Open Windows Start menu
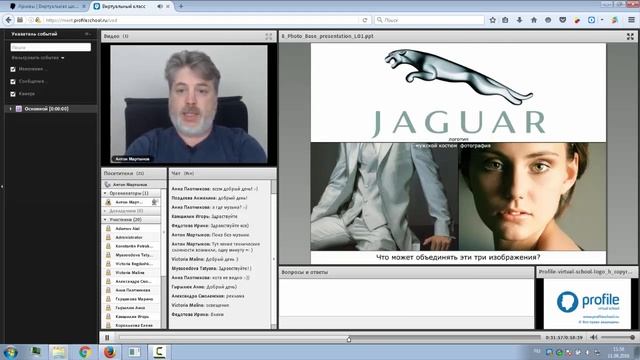 pos(11,352)
